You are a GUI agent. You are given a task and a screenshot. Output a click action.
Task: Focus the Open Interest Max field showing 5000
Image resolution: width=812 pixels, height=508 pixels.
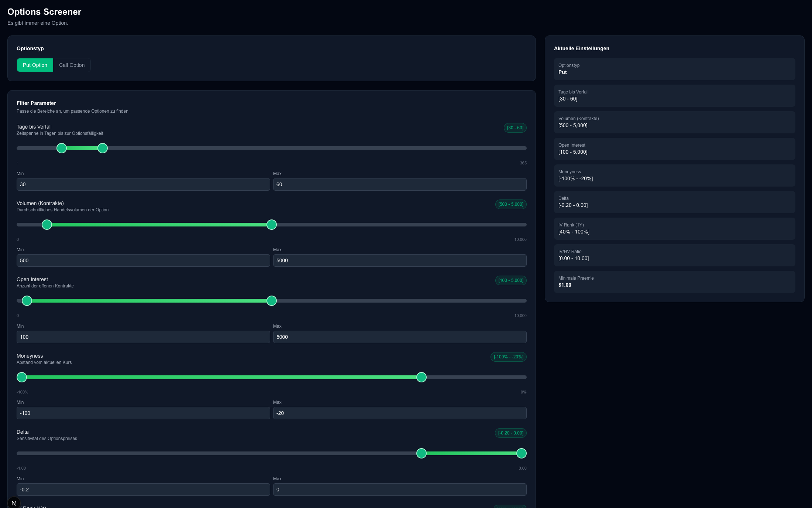(x=400, y=337)
